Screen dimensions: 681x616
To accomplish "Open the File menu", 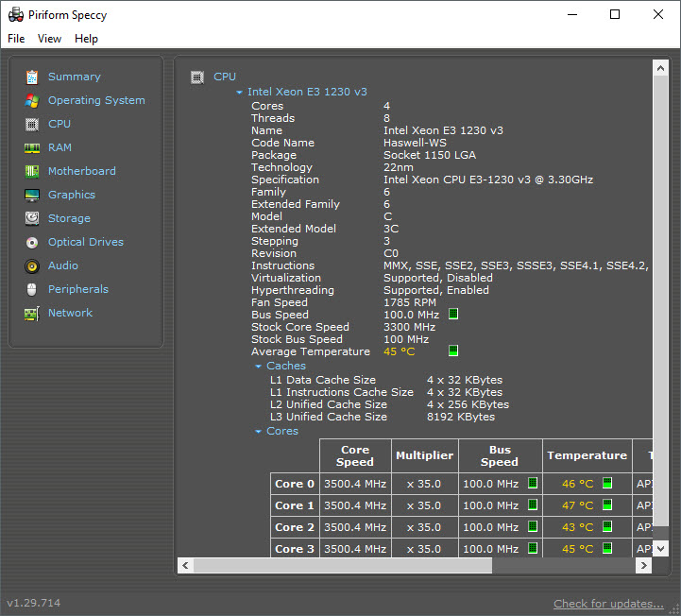I will click(x=16, y=39).
